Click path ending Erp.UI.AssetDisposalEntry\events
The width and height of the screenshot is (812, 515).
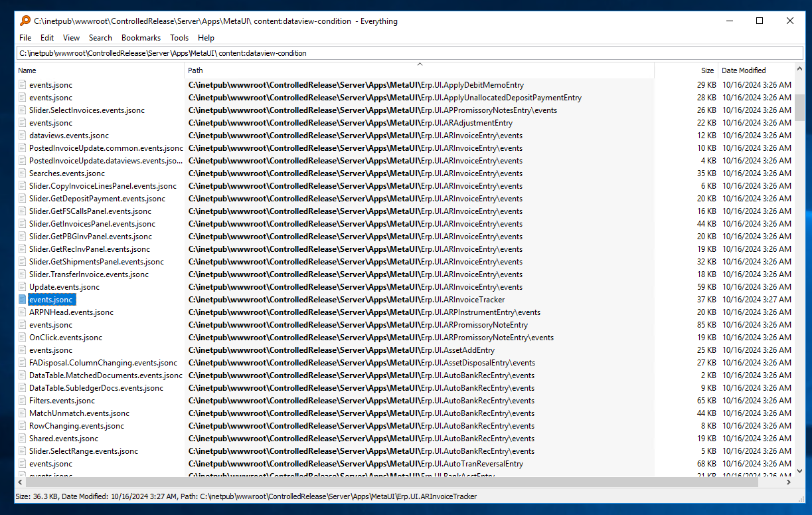point(361,363)
